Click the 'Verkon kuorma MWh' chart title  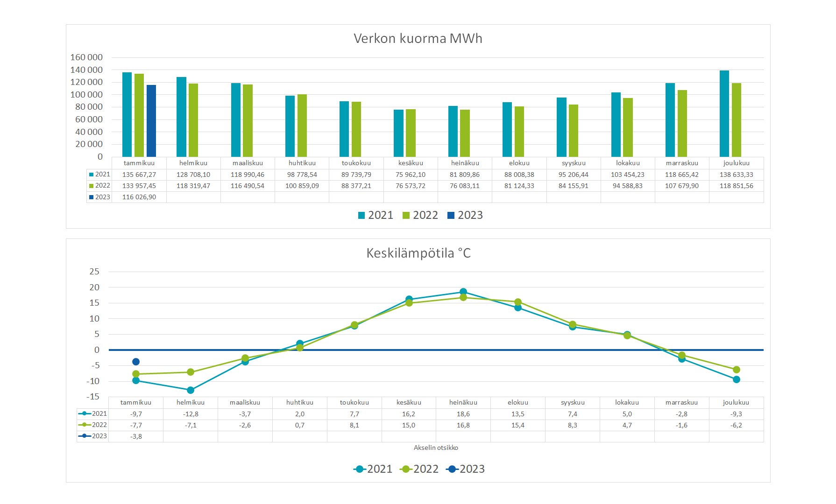tap(418, 38)
